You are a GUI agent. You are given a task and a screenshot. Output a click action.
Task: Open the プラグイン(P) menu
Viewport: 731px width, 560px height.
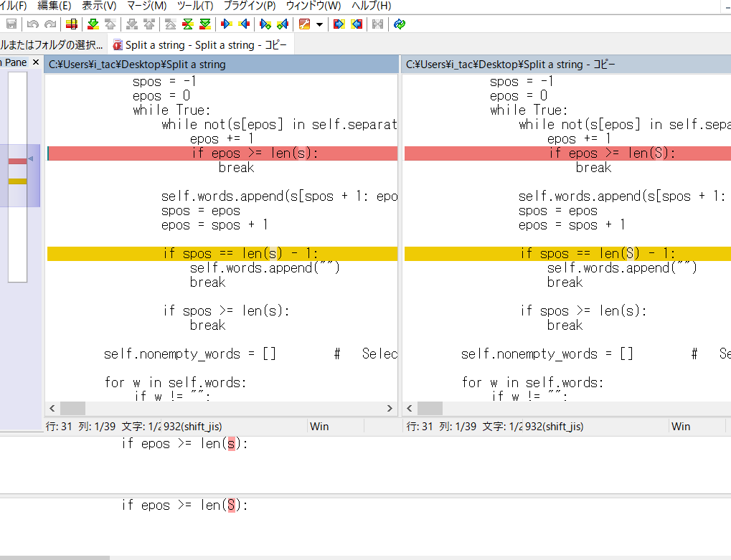tap(249, 6)
